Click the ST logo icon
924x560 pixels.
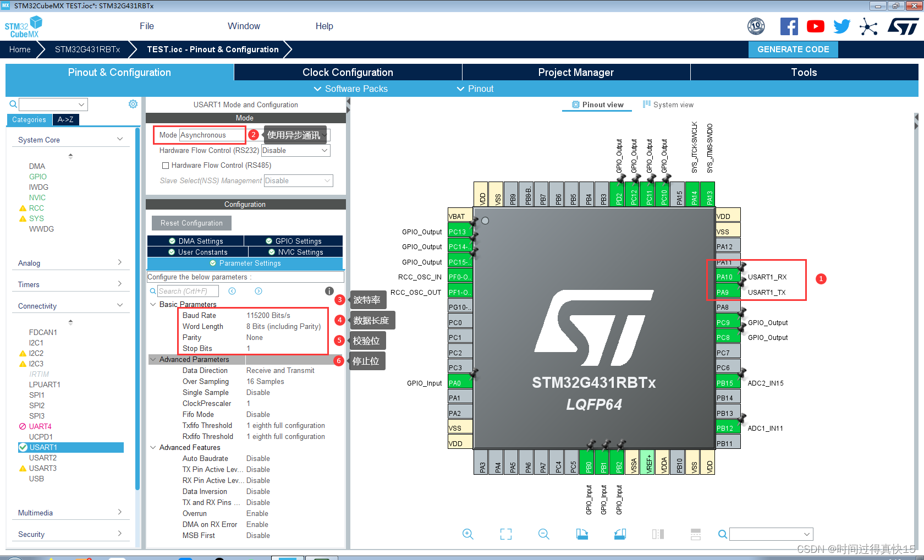tap(903, 26)
